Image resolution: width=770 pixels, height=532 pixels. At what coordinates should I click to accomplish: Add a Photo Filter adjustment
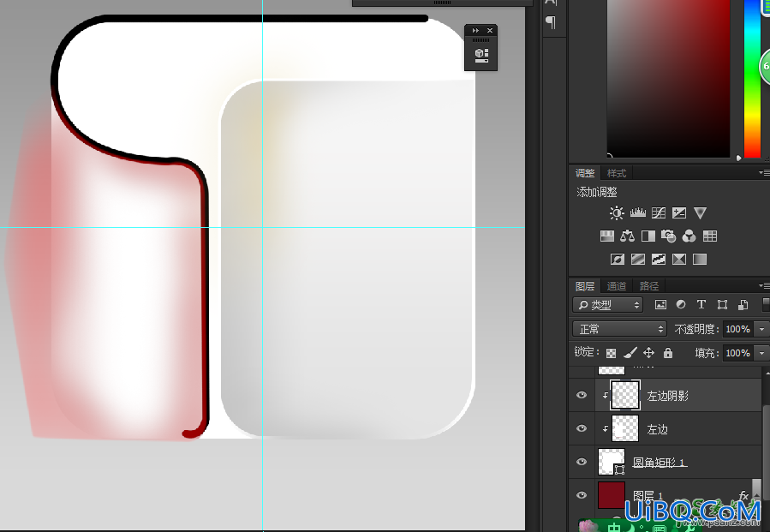tap(668, 236)
